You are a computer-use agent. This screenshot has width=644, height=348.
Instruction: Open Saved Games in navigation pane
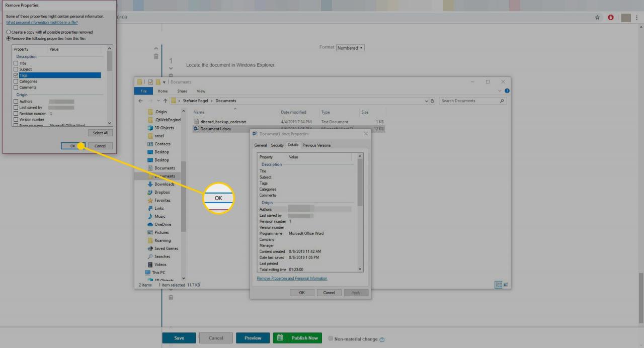pyautogui.click(x=163, y=248)
